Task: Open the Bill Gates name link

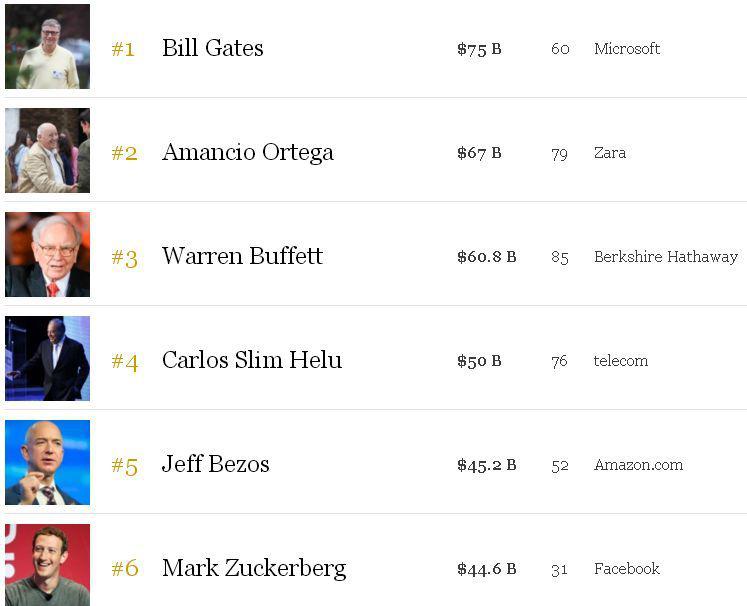Action: 212,48
